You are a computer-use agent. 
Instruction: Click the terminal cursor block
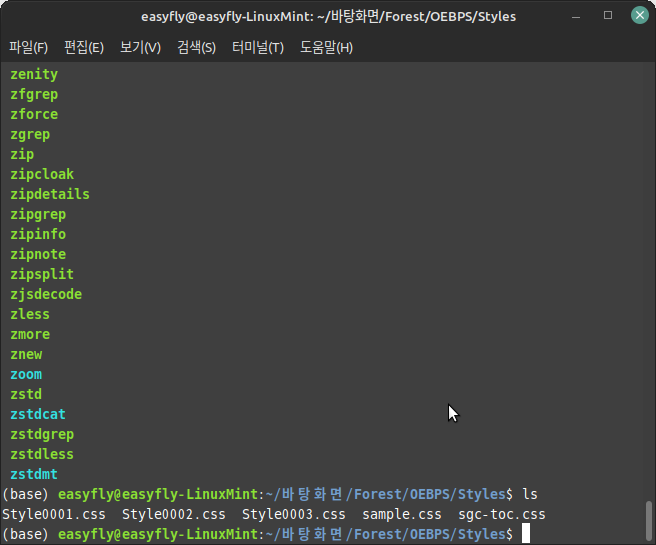coord(526,534)
